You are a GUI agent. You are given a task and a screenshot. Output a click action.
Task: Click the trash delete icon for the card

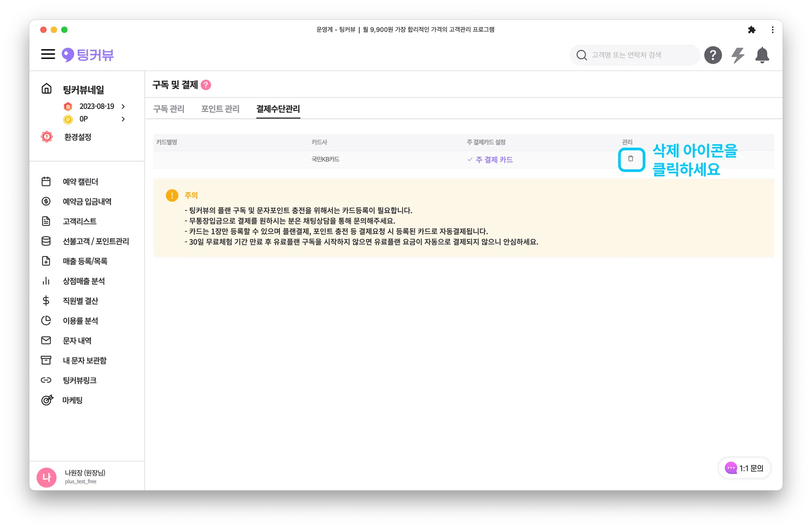coord(631,159)
